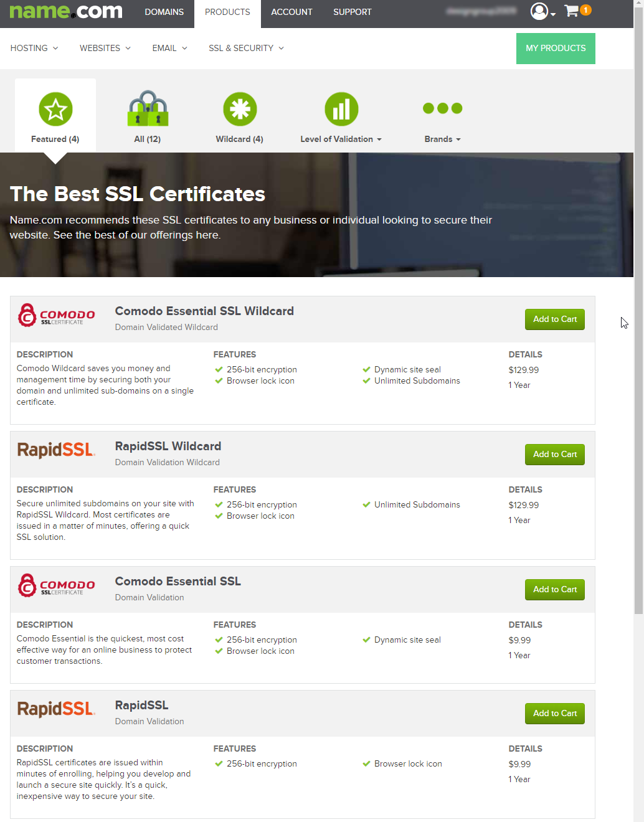Add RapidSSL Wildcard to cart
This screenshot has width=644, height=822.
[x=555, y=455]
